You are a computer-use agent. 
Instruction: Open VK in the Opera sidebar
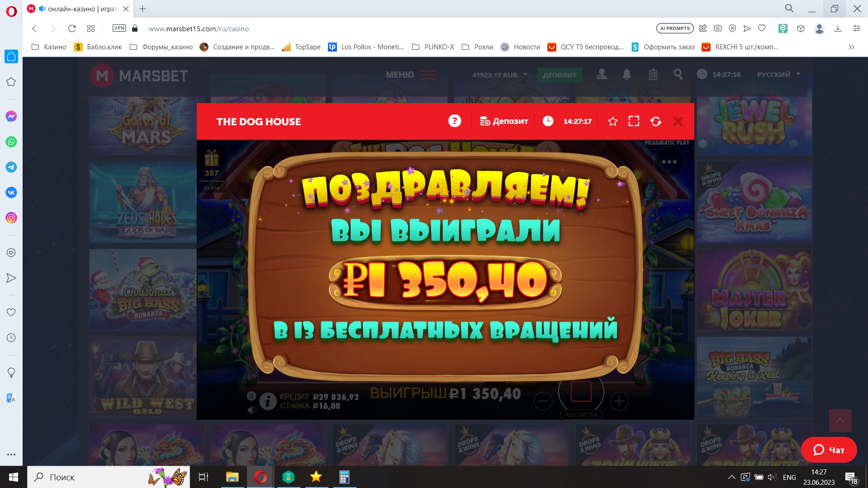pyautogui.click(x=11, y=193)
